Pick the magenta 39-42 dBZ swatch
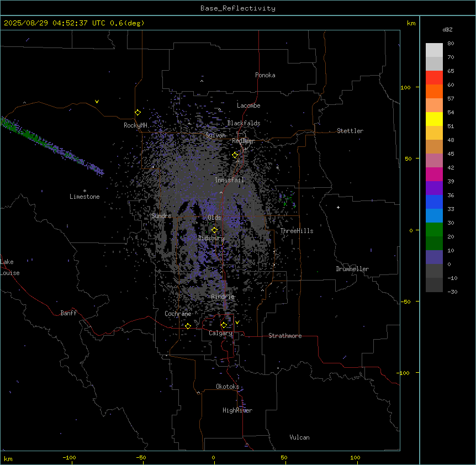The image size is (476, 465). click(434, 174)
